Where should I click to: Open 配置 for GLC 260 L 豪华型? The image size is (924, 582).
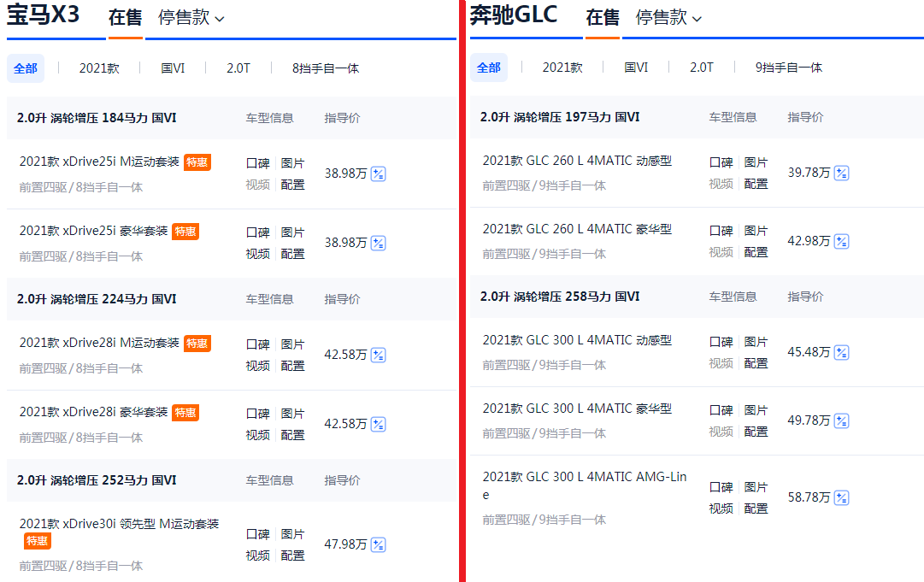[756, 252]
